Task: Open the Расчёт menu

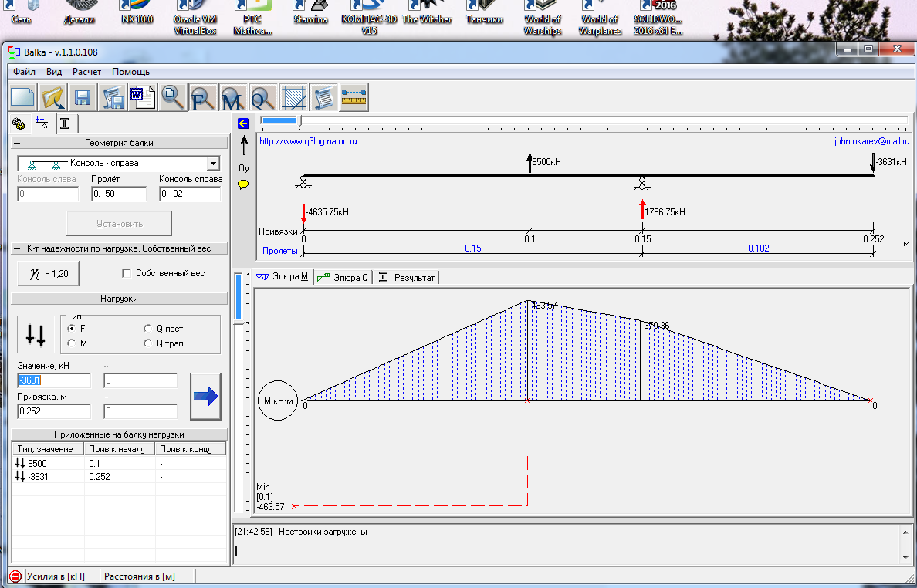Action: 86,71
